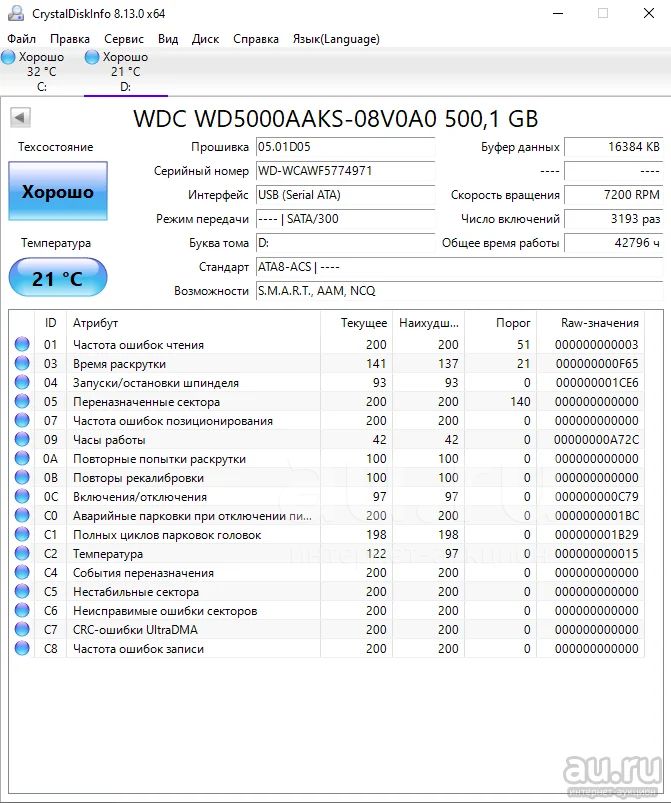Screen dimensions: 671x803
Task: Click the power-on hours field 42796 ч
Action: point(613,243)
